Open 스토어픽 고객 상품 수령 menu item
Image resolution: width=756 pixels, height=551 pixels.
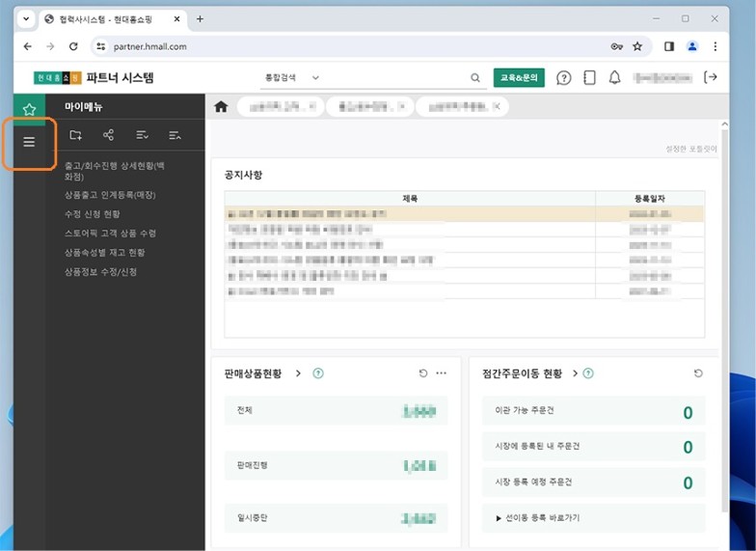(x=110, y=234)
